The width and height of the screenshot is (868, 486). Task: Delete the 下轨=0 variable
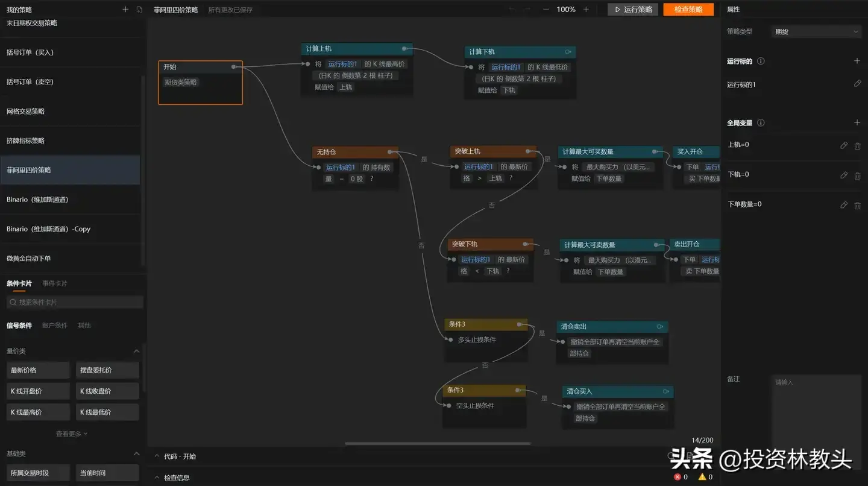[x=857, y=176]
